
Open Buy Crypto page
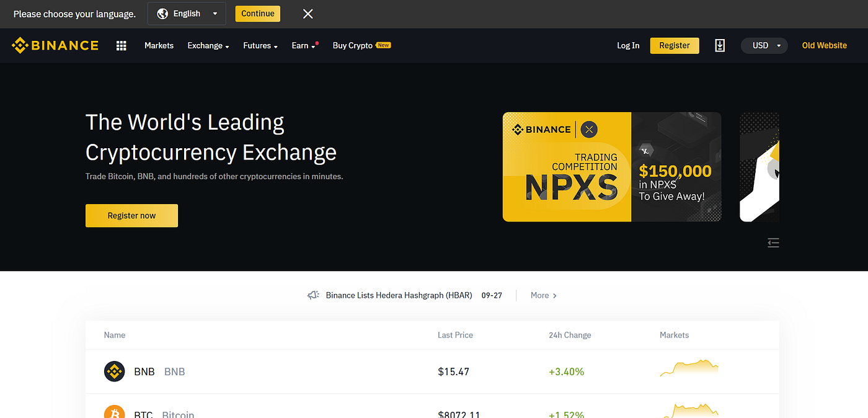tap(352, 46)
